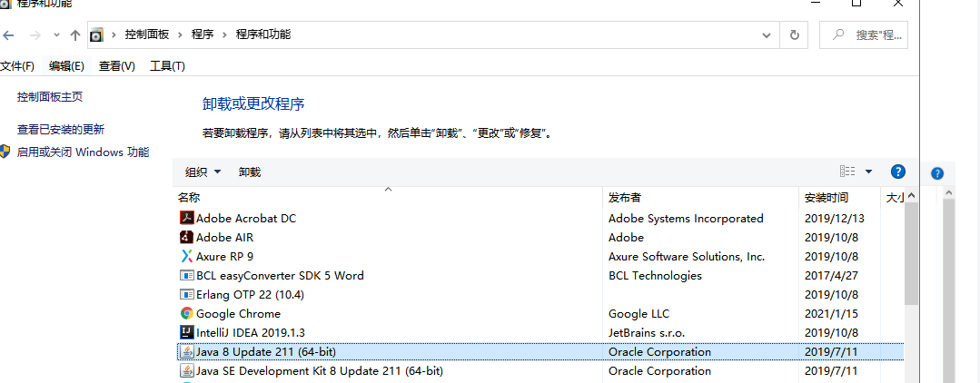Expand chevron after 控制面板 in address bar
The height and width of the screenshot is (383, 980).
point(180,35)
